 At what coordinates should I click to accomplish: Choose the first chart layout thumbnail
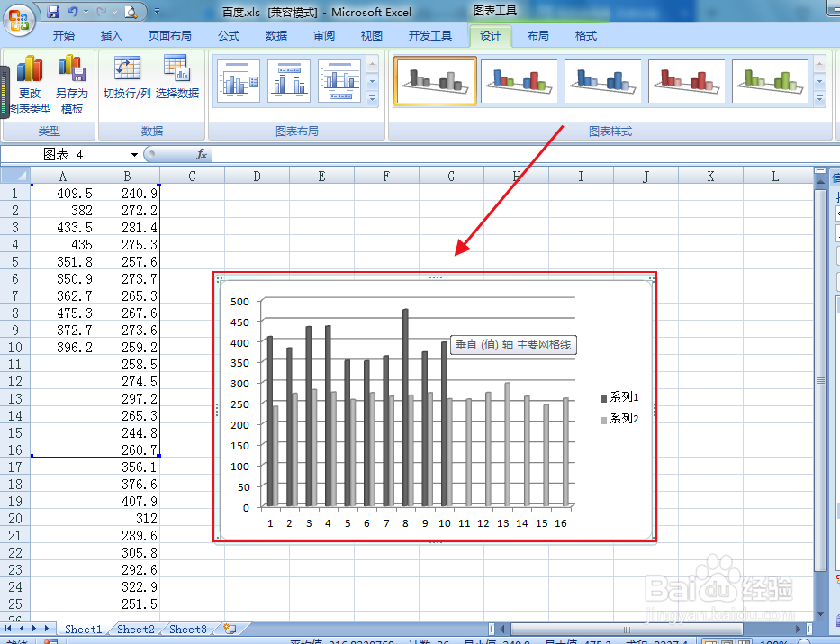pyautogui.click(x=239, y=81)
